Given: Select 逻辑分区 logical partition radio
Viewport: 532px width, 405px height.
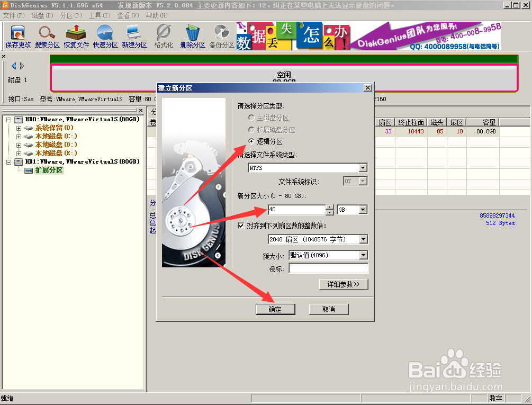Looking at the screenshot, I should (x=251, y=141).
